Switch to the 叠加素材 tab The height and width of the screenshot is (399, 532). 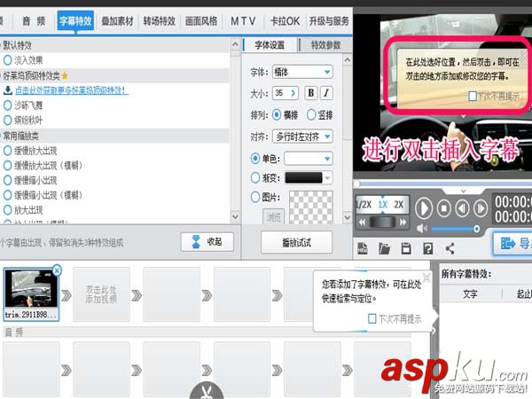pos(117,21)
